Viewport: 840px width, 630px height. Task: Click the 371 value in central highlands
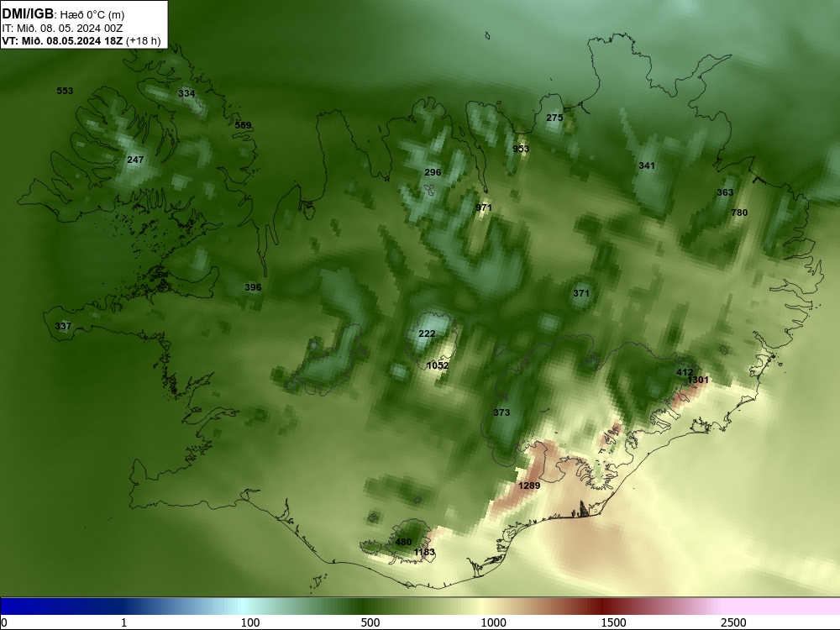click(581, 293)
